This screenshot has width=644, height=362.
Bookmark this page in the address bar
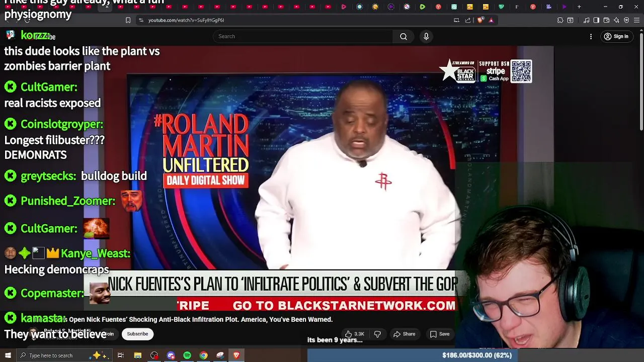[128, 20]
